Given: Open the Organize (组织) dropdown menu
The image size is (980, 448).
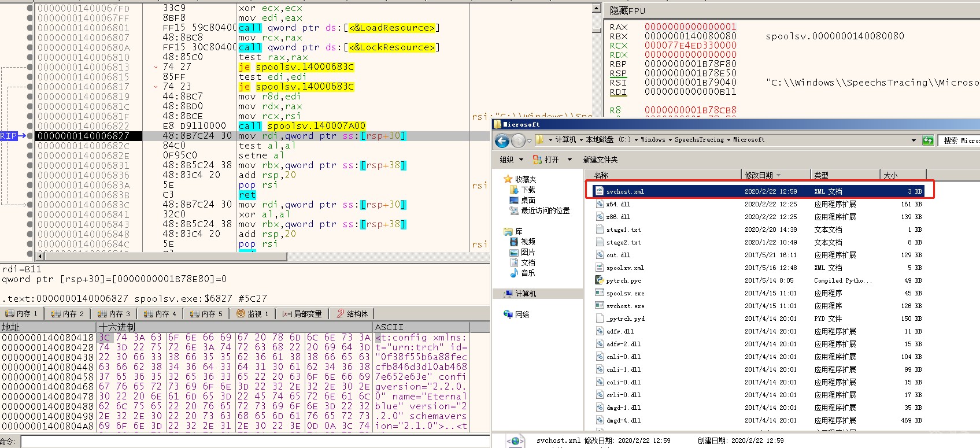Looking at the screenshot, I should click(x=511, y=160).
